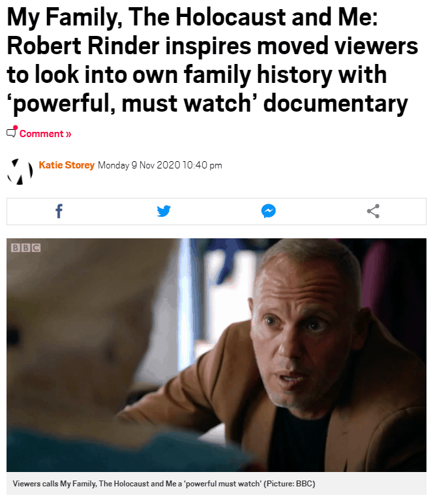Screen dimensions: 433x504
Task: Send the article through Messenger icon
Action: (x=268, y=211)
